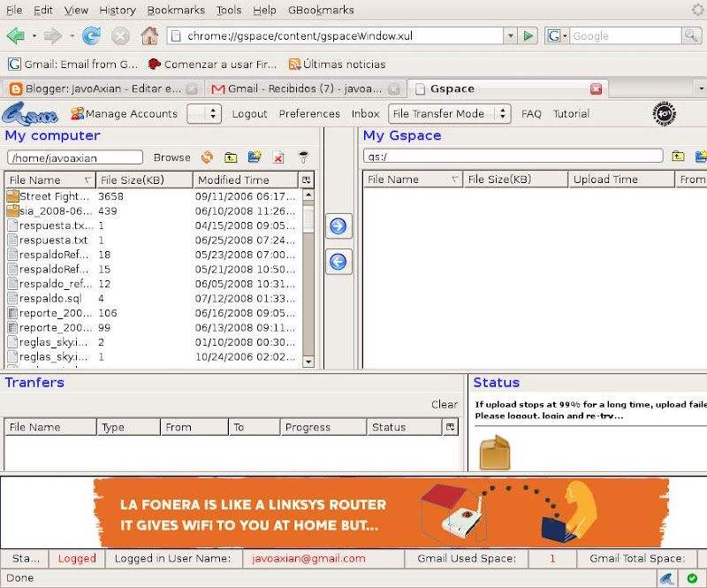Open the File menu
The height and width of the screenshot is (588, 707).
[x=14, y=10]
